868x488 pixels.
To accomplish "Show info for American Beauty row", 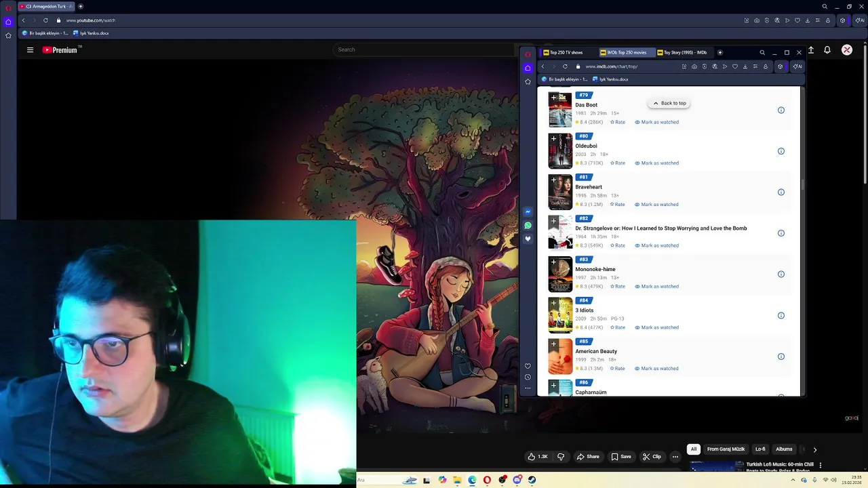I will click(x=781, y=357).
